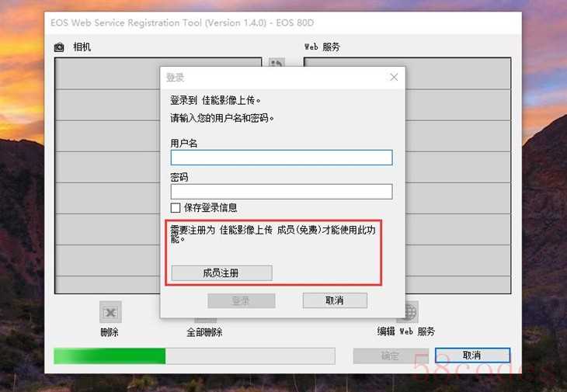This screenshot has width=567, height=392.
Task: Click the 相机 heading label
Action: 82,47
